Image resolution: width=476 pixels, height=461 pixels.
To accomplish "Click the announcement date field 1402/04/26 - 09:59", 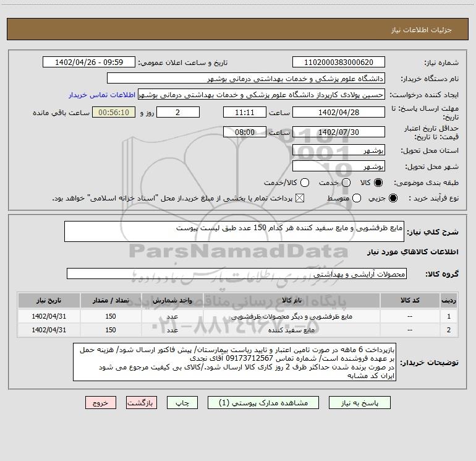I will (x=89, y=62).
